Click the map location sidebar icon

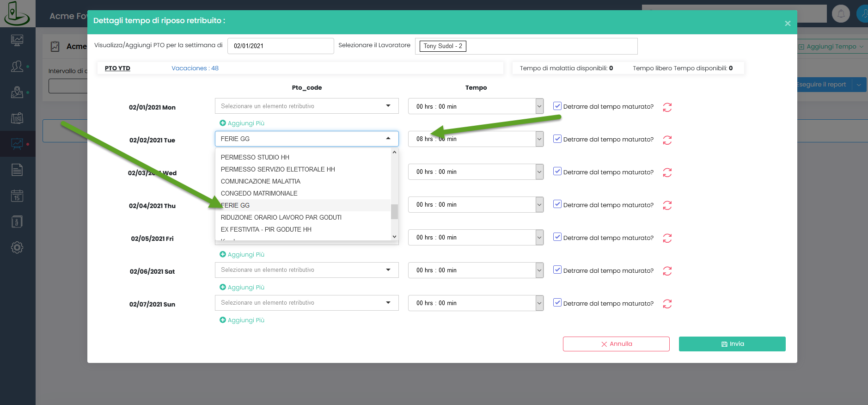click(x=17, y=92)
